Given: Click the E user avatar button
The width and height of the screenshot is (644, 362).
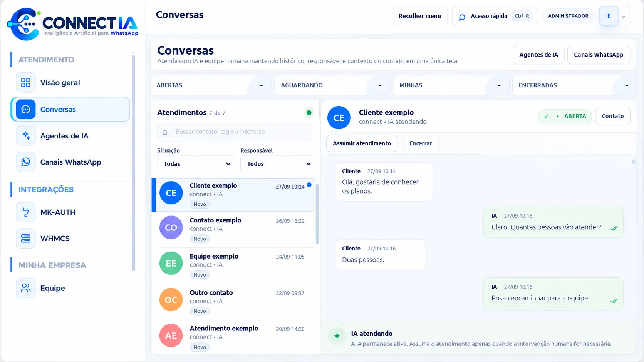Looking at the screenshot, I should click(609, 16).
